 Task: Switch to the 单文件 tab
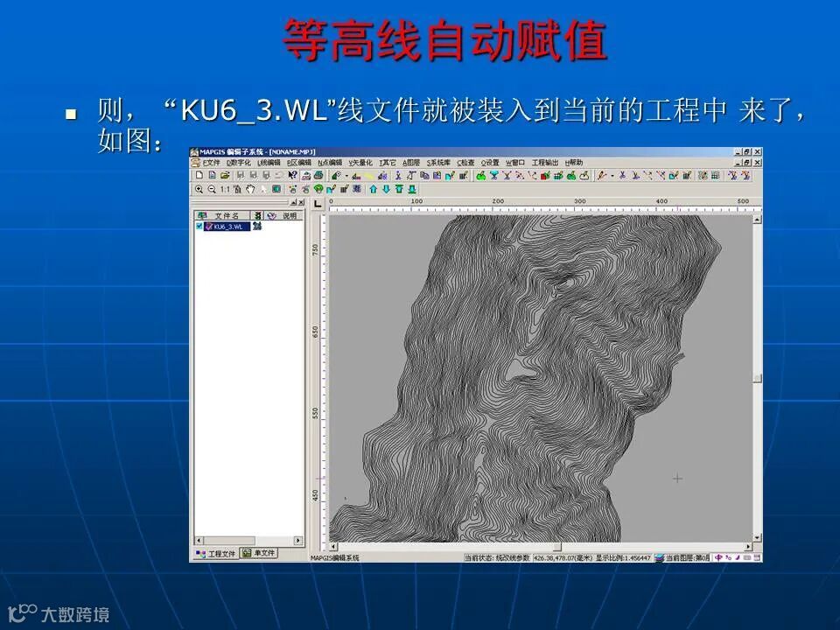point(259,553)
